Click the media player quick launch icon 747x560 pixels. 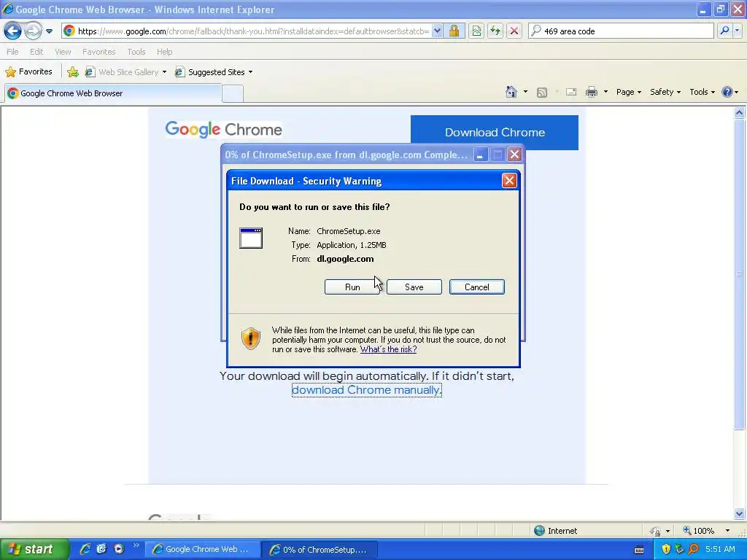(x=119, y=549)
